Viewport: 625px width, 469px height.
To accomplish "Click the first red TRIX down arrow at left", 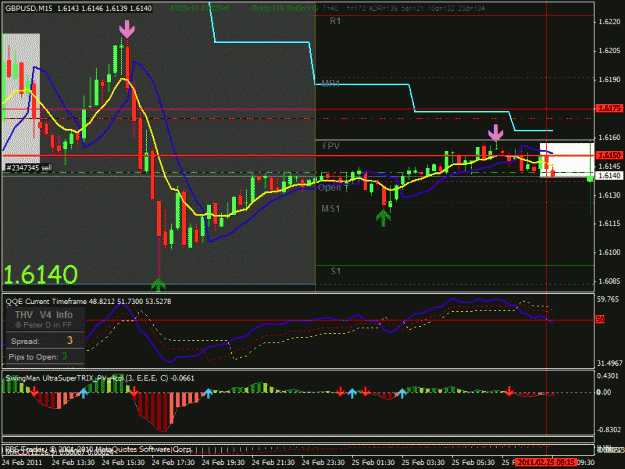I will point(34,392).
